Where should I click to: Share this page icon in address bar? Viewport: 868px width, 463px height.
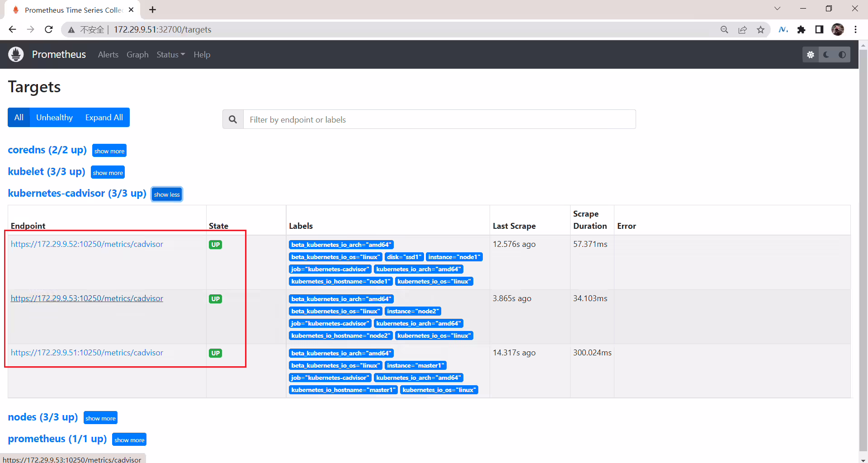click(x=742, y=29)
